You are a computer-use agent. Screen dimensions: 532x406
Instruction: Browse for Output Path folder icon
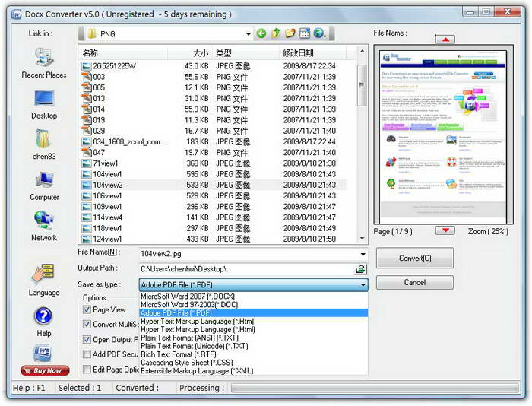pos(360,270)
